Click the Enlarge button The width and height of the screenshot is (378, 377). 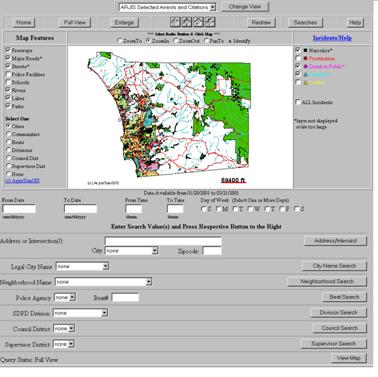(x=124, y=22)
